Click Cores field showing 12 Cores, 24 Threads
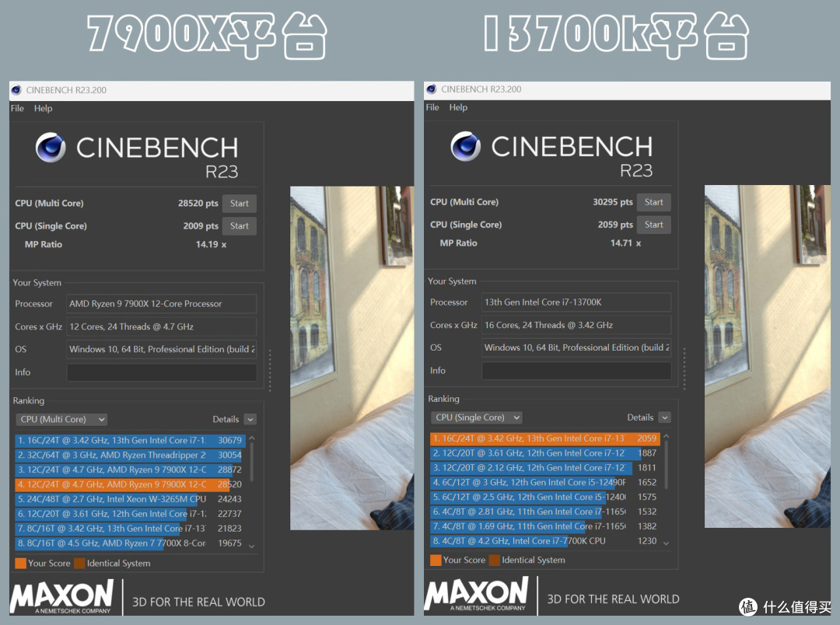The height and width of the screenshot is (625, 840). coord(162,326)
